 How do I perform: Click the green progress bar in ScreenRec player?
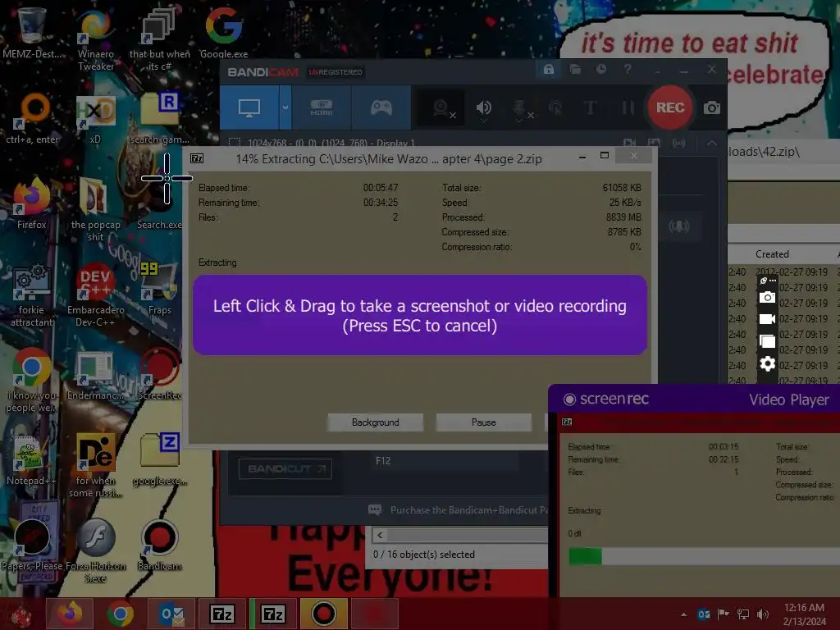[x=585, y=557]
